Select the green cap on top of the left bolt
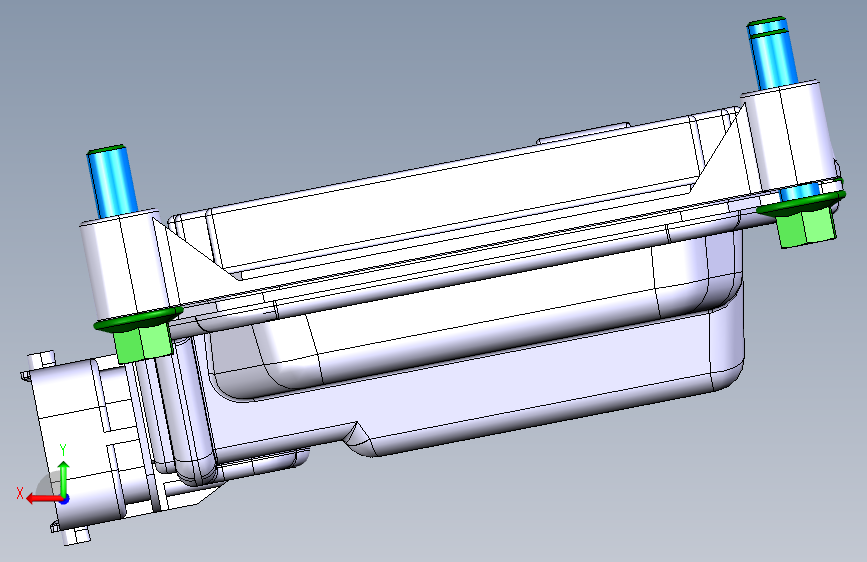This screenshot has height=562, width=867. point(106,150)
